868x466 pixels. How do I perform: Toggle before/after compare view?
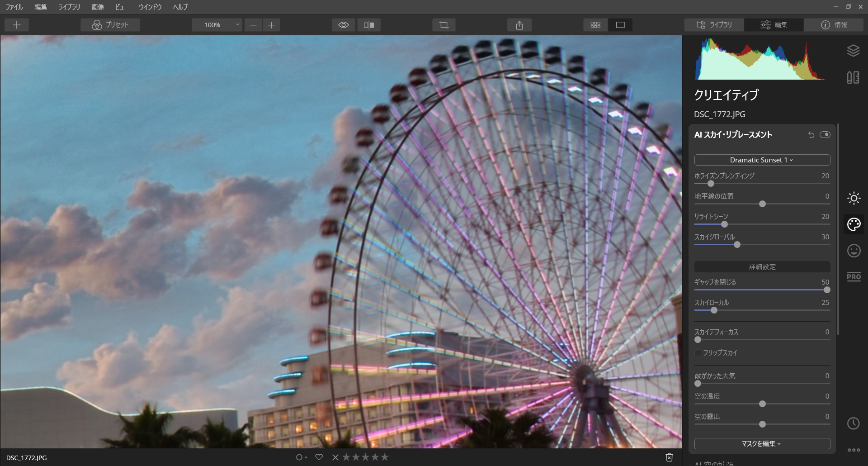(x=369, y=25)
